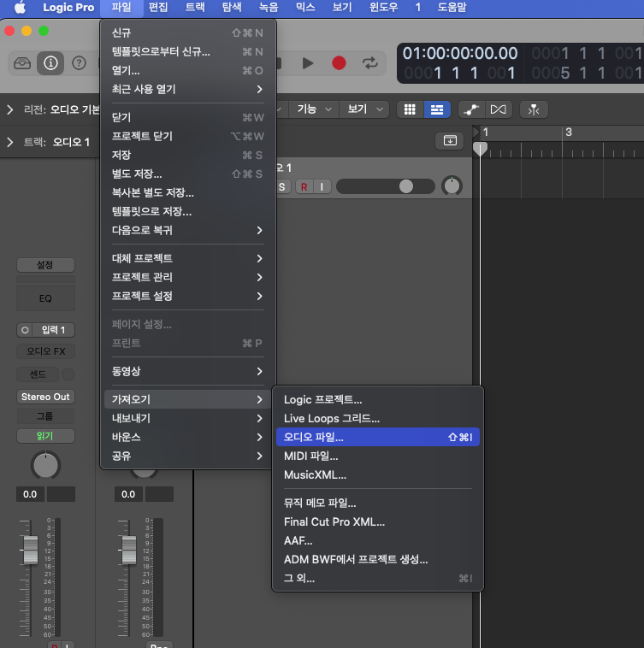The height and width of the screenshot is (648, 644).
Task: Select AAF... import option
Action: (x=378, y=540)
